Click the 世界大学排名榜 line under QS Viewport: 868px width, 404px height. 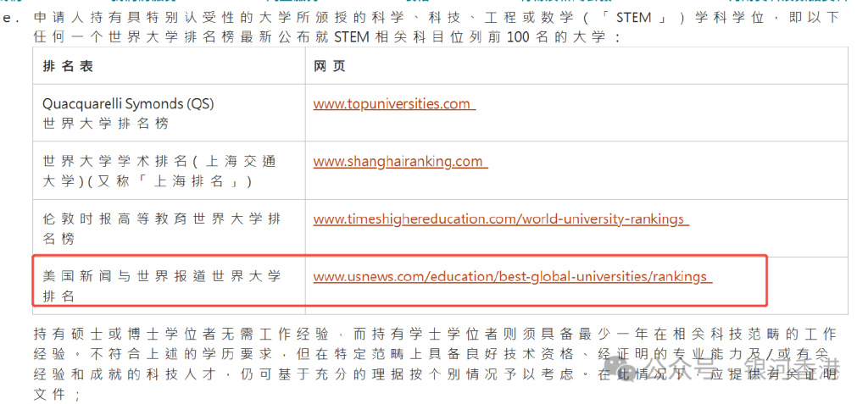click(x=106, y=124)
